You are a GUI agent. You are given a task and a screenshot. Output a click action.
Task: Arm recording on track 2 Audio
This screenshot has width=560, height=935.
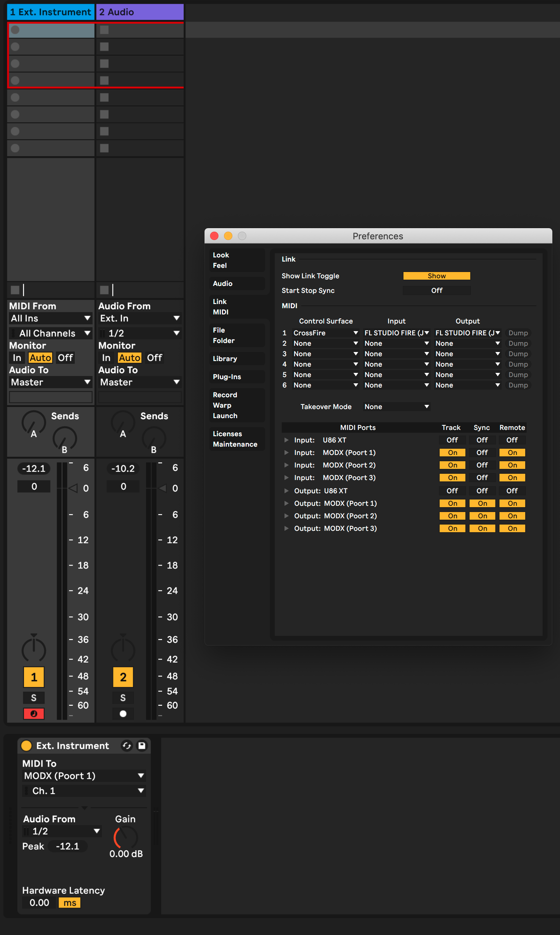click(x=123, y=713)
